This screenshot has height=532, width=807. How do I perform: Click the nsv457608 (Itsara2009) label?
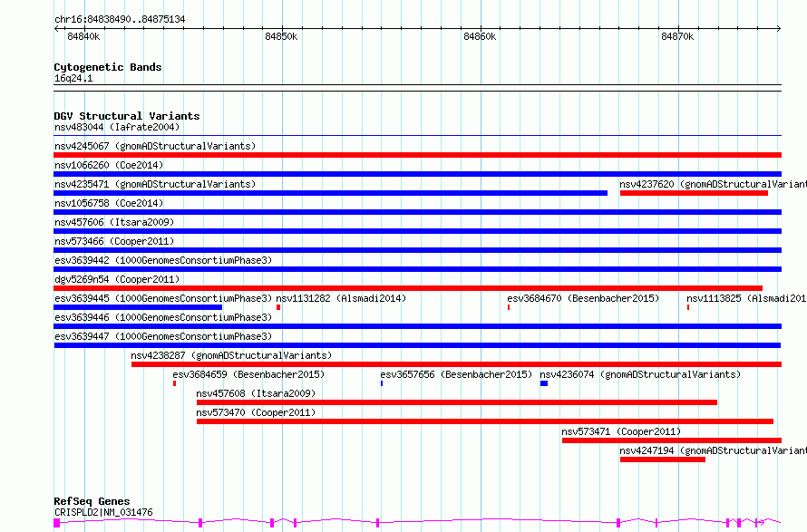coord(256,393)
